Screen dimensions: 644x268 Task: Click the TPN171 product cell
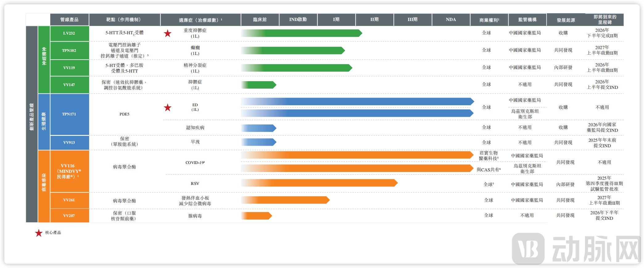[69, 114]
